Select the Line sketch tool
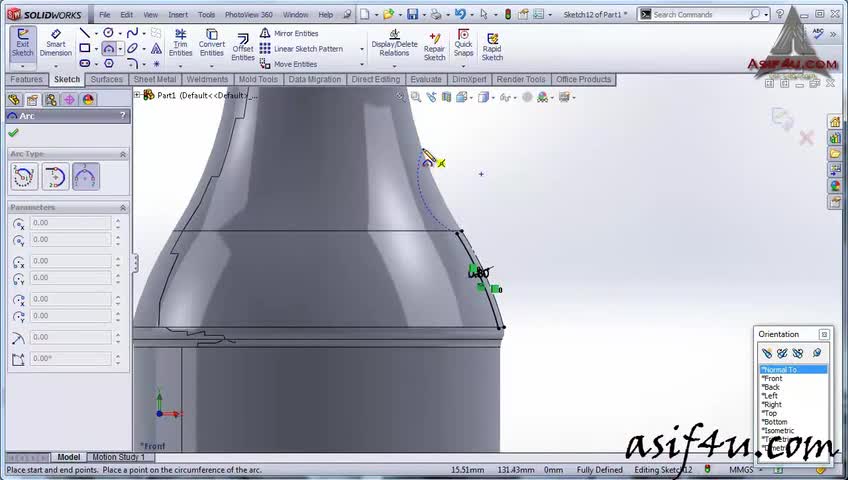 (x=85, y=33)
